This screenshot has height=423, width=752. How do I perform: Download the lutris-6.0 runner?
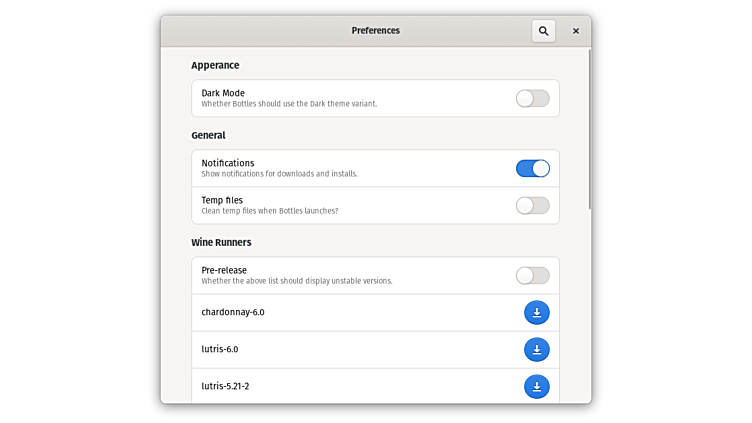pos(536,350)
